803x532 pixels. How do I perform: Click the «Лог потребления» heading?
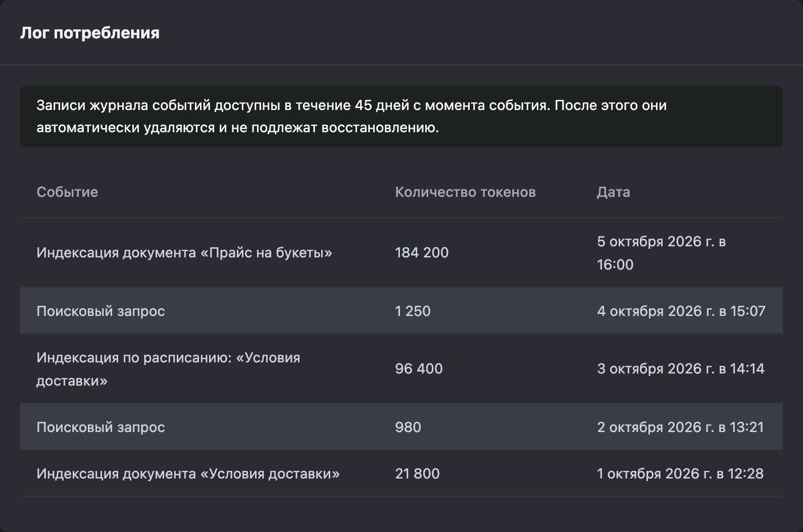[x=90, y=33]
